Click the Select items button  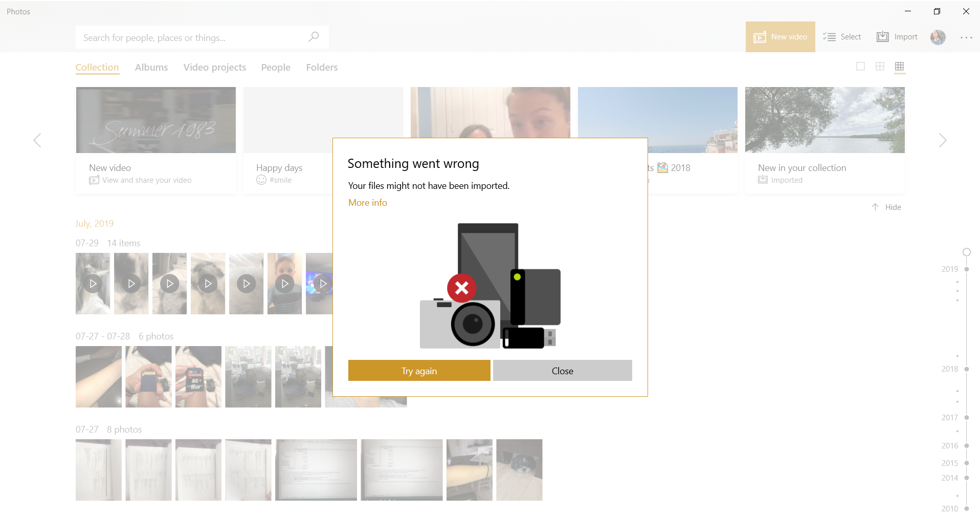[842, 37]
